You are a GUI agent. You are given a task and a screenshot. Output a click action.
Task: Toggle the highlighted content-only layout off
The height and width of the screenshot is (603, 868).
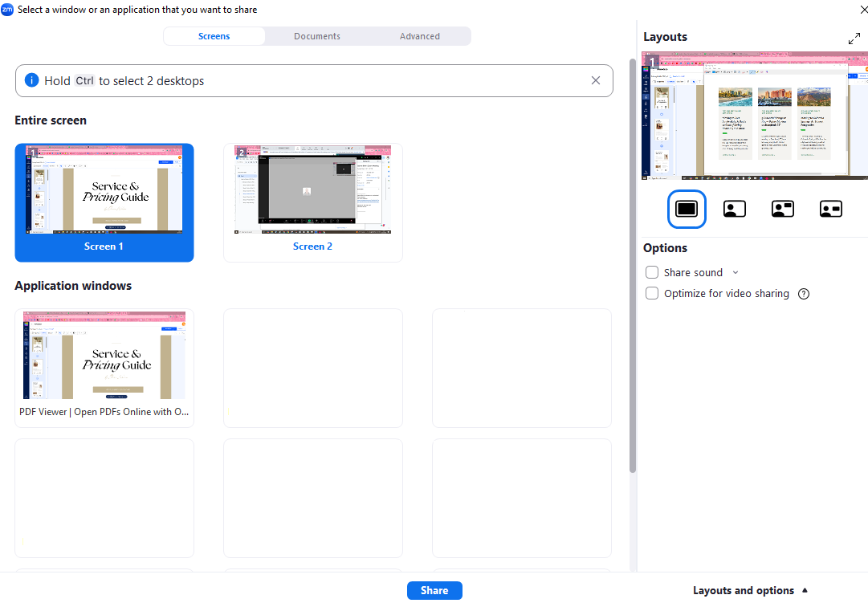pos(687,209)
